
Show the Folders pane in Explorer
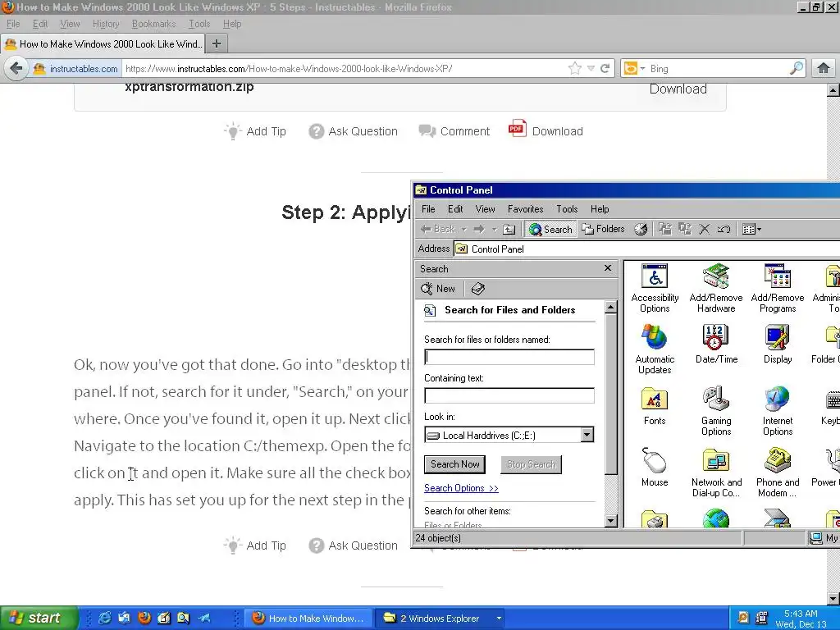pyautogui.click(x=603, y=230)
